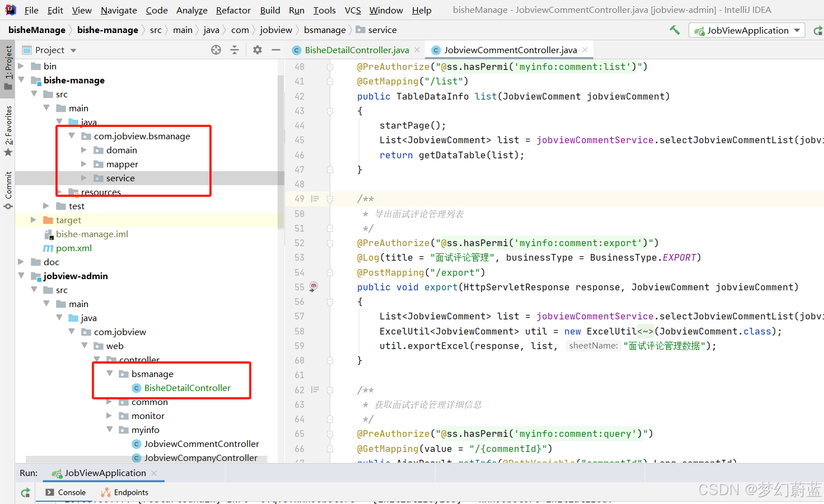Collapse the jobview-admin module
This screenshot has height=504, width=824.
pyautogui.click(x=21, y=276)
